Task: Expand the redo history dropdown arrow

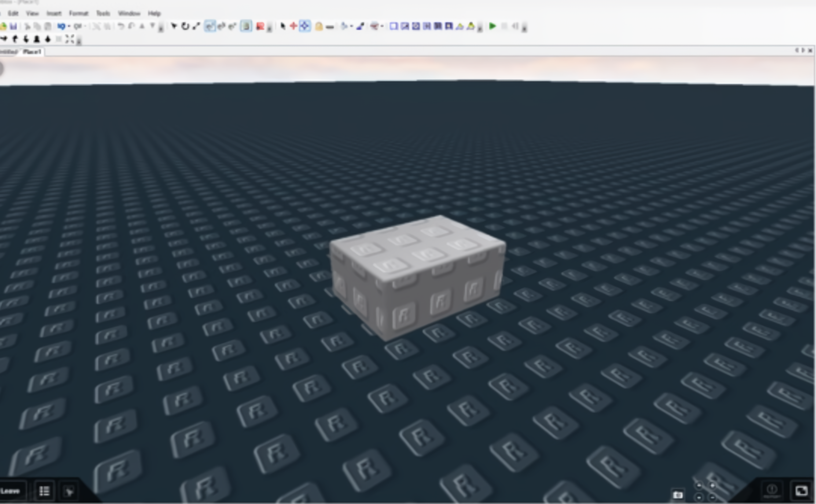Action: click(85, 26)
